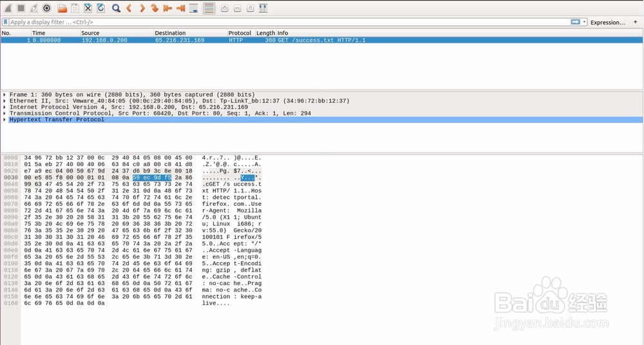The height and width of the screenshot is (345, 644).
Task: Toggle packet list colorization
Action: click(209, 8)
